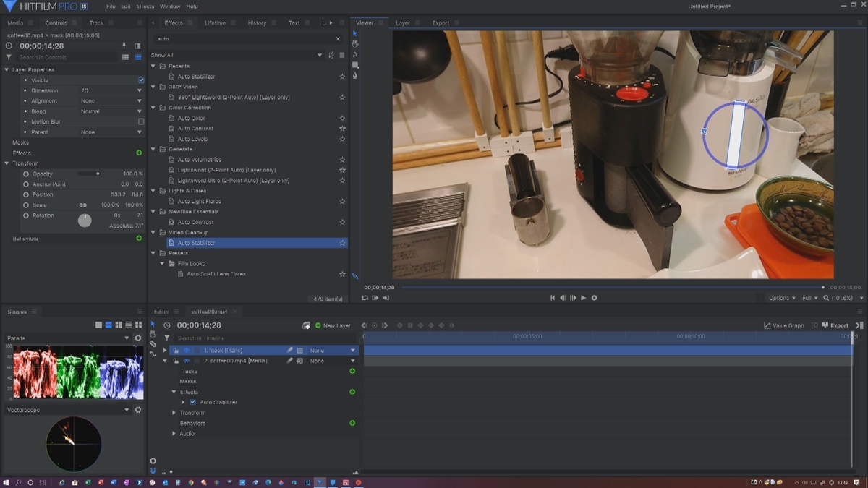Clear the effects search with the X
This screenshot has width=868, height=488.
(x=338, y=39)
